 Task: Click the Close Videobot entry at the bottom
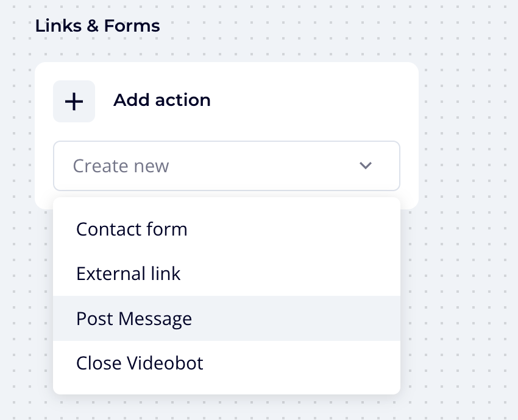click(x=140, y=363)
